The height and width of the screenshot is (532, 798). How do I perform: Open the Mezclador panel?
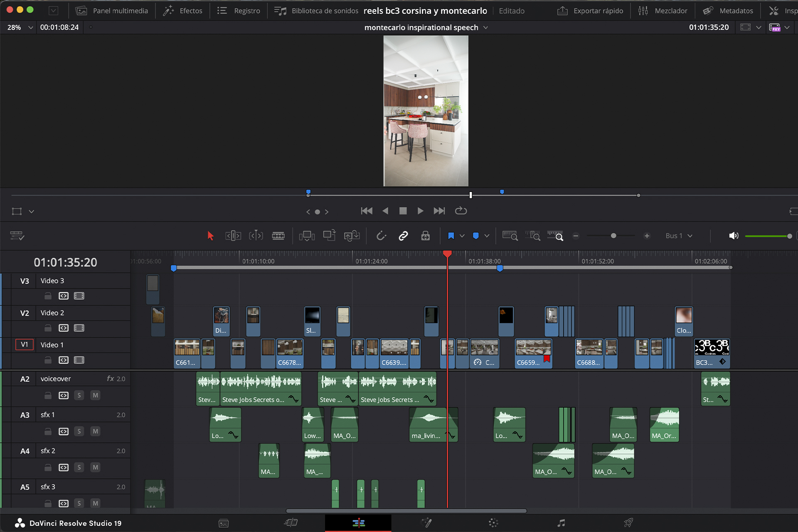coord(663,11)
